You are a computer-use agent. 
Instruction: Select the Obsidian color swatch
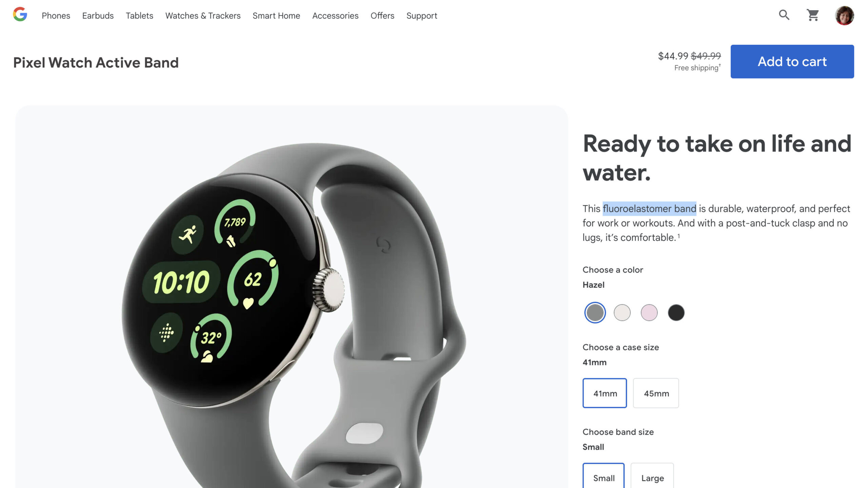pos(676,312)
